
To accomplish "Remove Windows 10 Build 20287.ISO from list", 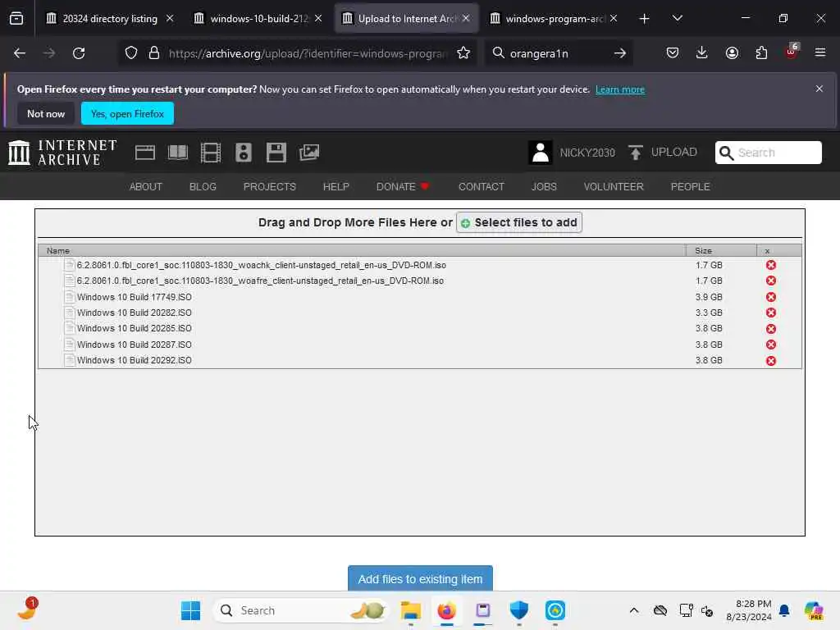I will click(x=771, y=345).
